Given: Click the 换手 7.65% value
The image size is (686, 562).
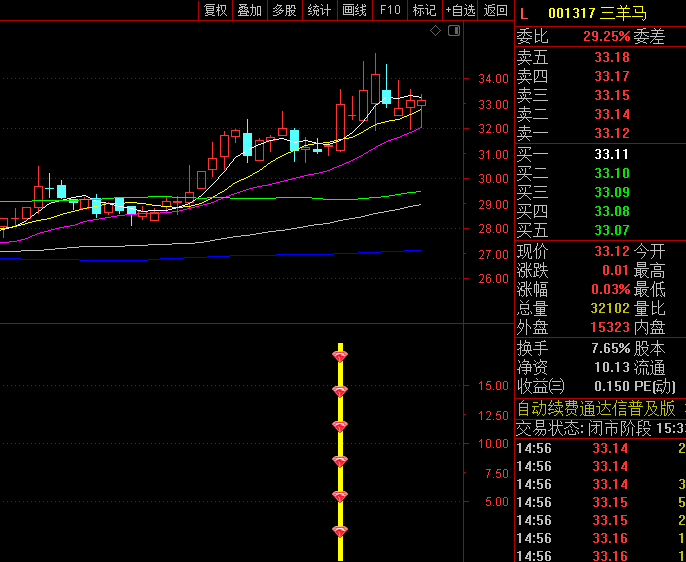Looking at the screenshot, I should pyautogui.click(x=611, y=349).
